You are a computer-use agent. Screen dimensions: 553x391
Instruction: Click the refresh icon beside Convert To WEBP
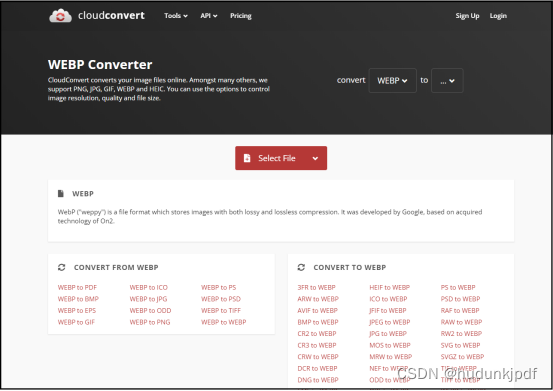[301, 268]
